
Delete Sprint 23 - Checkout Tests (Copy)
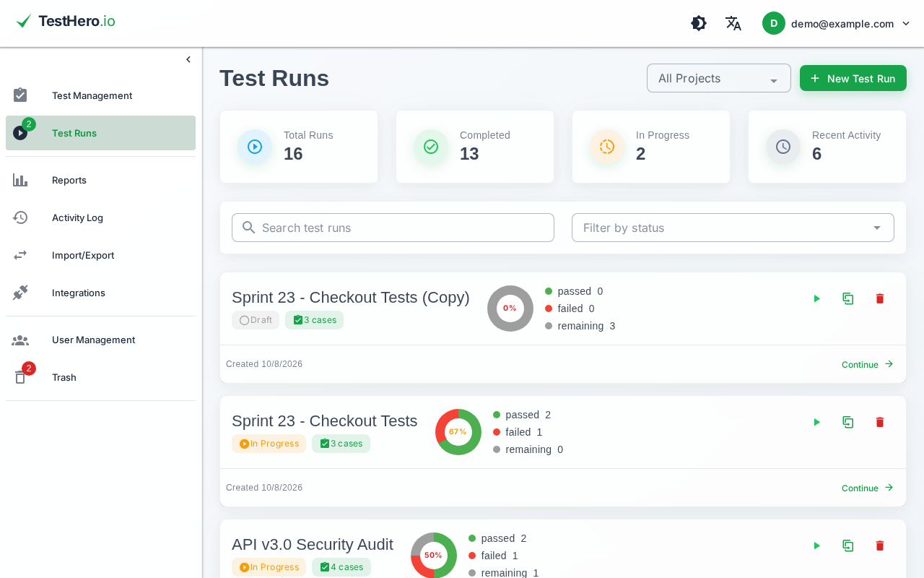(880, 298)
